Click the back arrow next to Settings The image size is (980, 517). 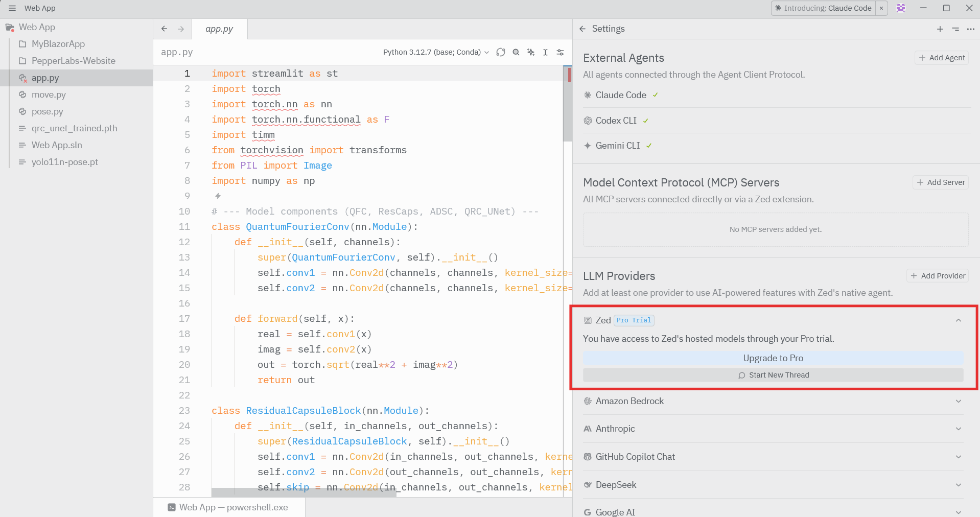(583, 29)
